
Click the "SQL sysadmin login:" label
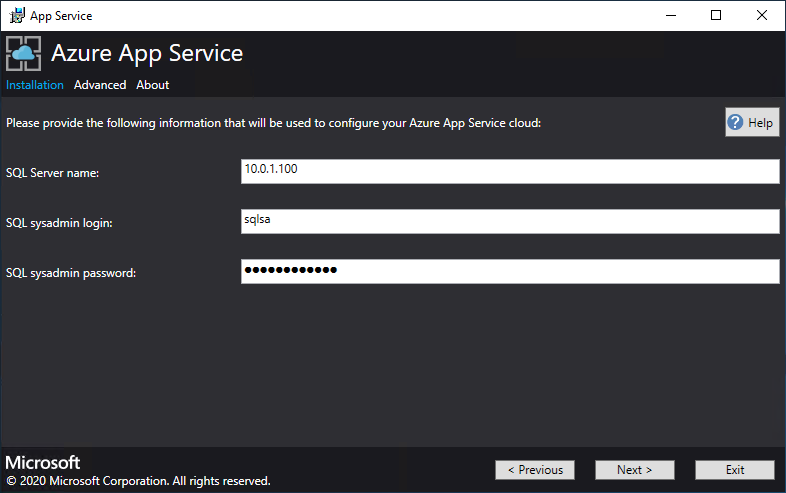tap(59, 223)
